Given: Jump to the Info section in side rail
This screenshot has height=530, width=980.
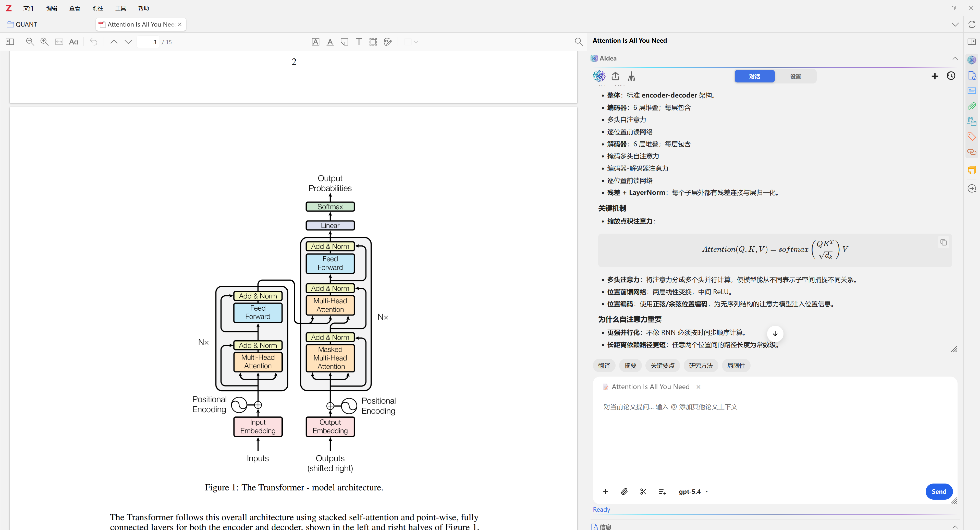Looking at the screenshot, I should [x=972, y=75].
